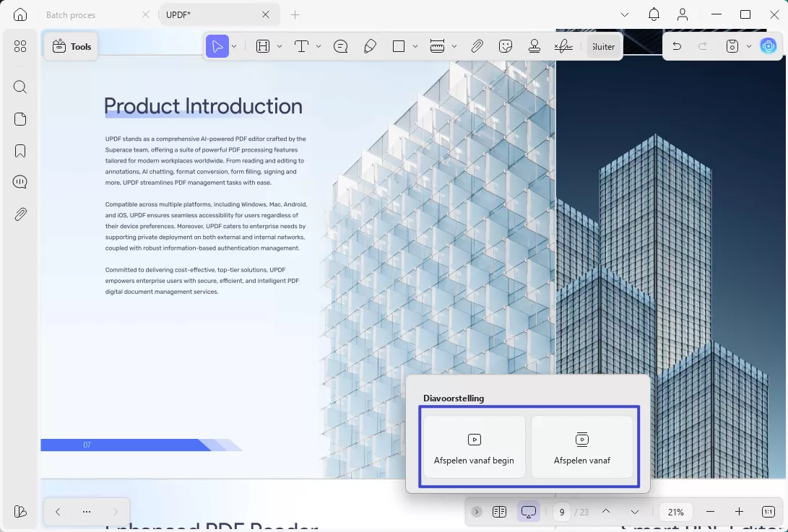
Task: Go to the Home screen icon
Action: 20,14
